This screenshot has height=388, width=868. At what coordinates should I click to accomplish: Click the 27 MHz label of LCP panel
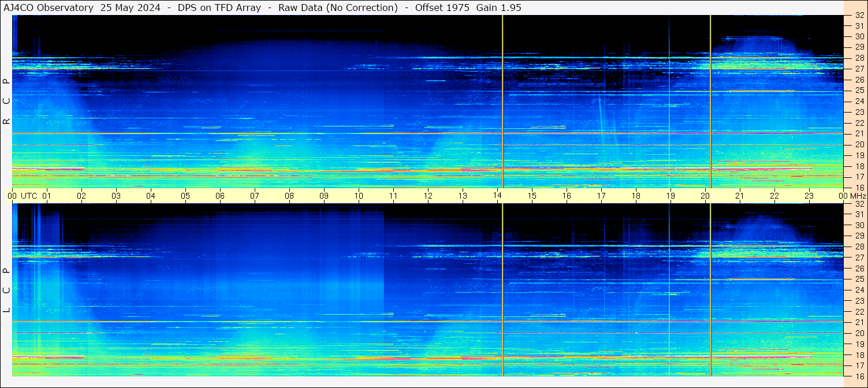pos(859,258)
